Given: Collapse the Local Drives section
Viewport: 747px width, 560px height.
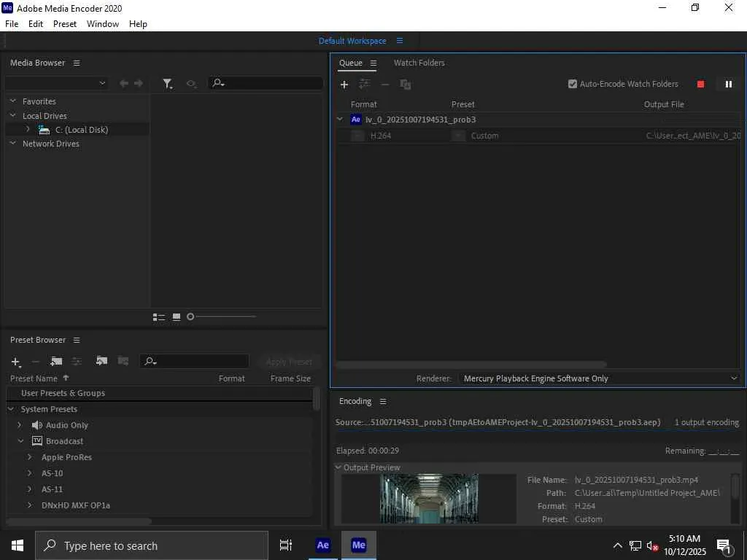Looking at the screenshot, I should coord(13,116).
